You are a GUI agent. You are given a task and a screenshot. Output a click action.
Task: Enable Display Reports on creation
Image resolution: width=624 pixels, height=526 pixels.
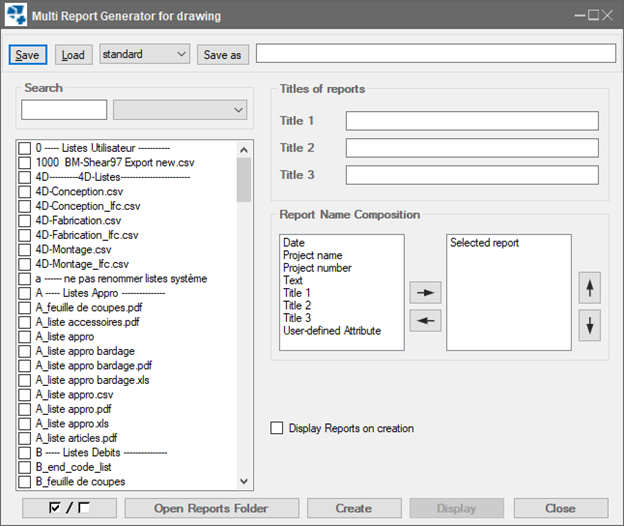click(x=277, y=429)
